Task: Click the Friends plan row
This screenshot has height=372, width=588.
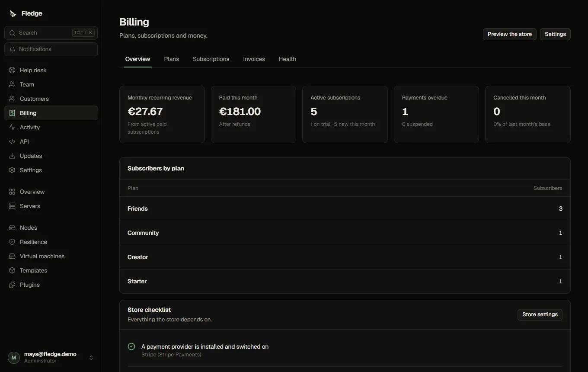Action: tap(345, 209)
